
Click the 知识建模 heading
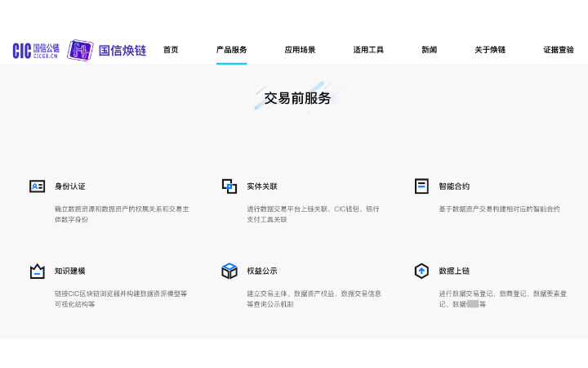[x=70, y=271]
